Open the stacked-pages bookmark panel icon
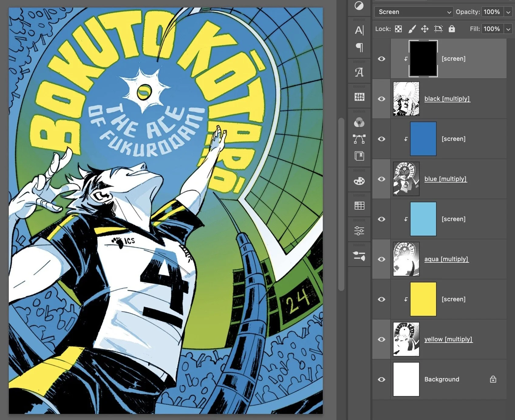Viewport: 515px width, 420px height. point(359,156)
